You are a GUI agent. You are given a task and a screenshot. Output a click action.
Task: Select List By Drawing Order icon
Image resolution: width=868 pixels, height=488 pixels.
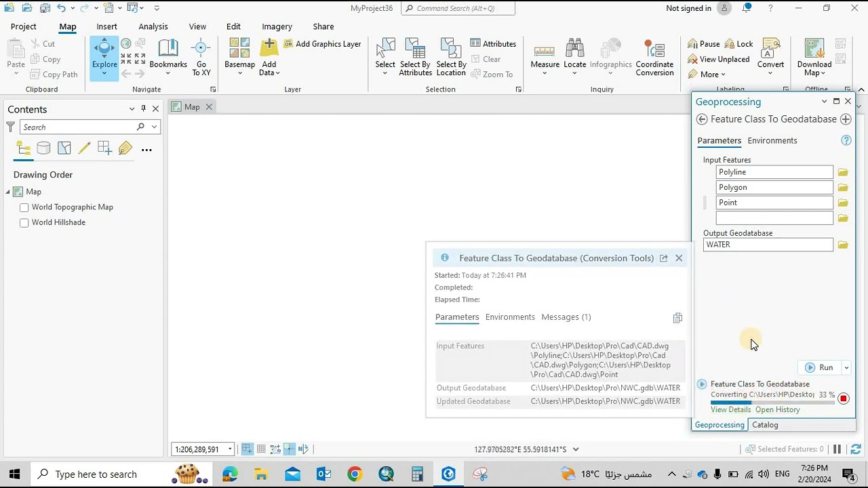[24, 149]
